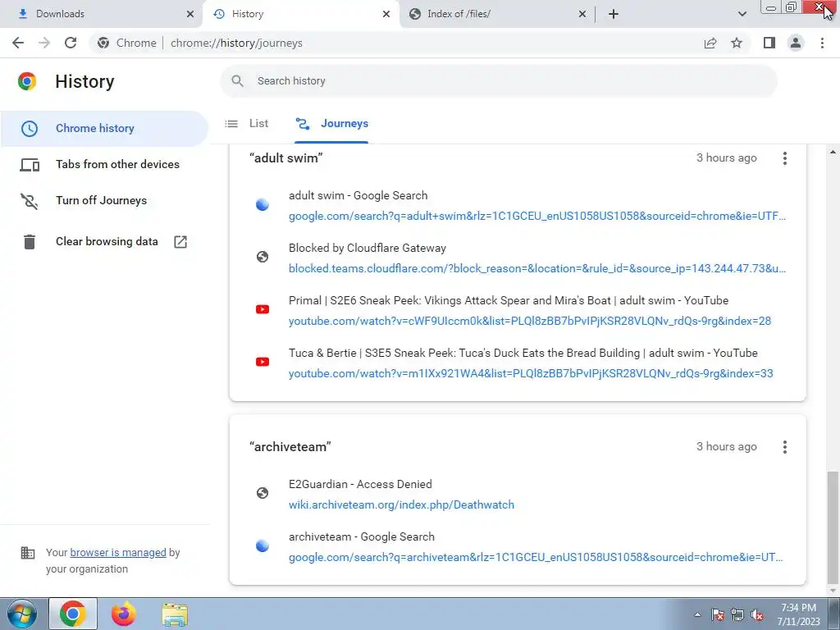Image resolution: width=840 pixels, height=630 pixels.
Task: Close the Index of /files/ tab
Action: [582, 14]
